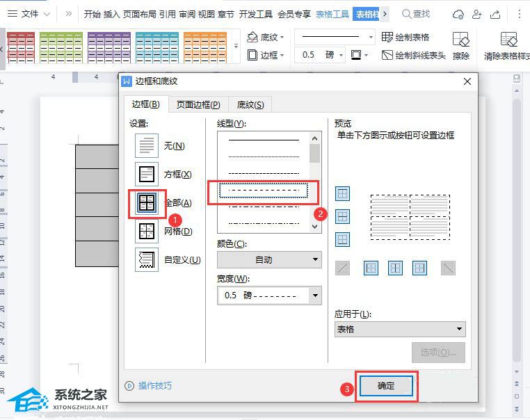The image size is (530, 420).
Task: Apply the green table style thumbnail
Action: click(x=61, y=48)
